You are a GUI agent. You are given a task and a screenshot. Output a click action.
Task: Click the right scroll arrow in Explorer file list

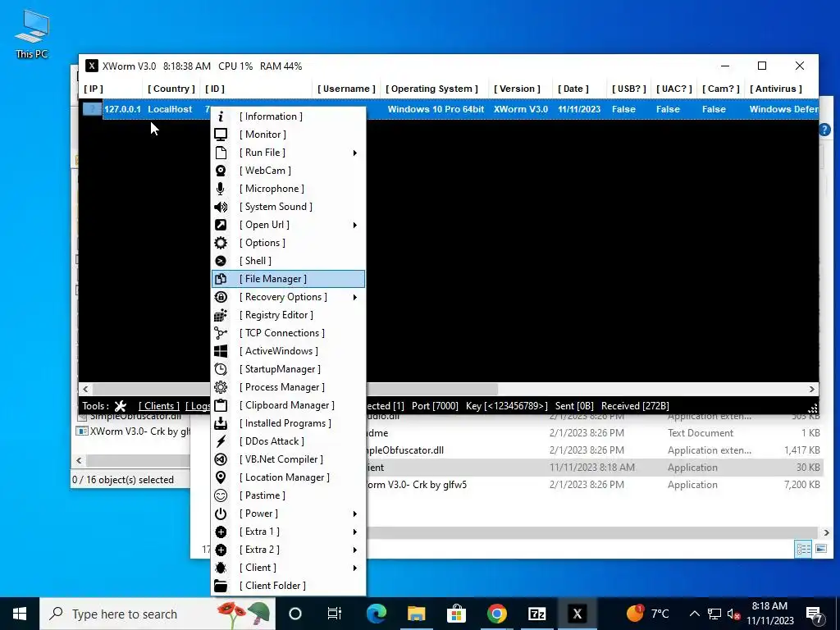point(826,532)
